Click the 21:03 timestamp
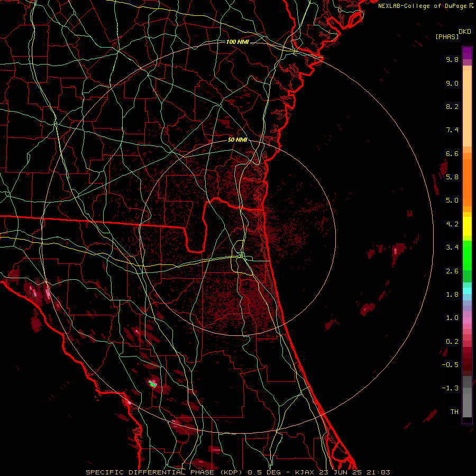The image size is (476, 476). pyautogui.click(x=378, y=472)
